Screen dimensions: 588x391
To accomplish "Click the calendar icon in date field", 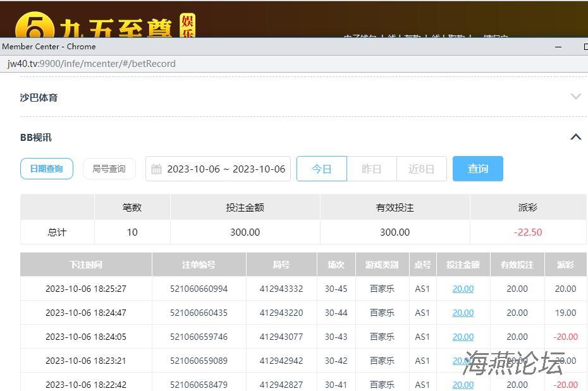I will 157,169.
